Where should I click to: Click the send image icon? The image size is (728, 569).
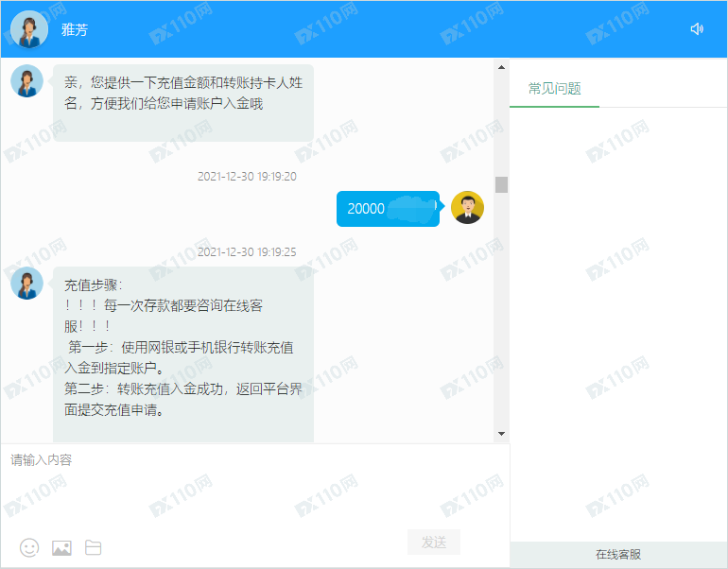point(61,547)
